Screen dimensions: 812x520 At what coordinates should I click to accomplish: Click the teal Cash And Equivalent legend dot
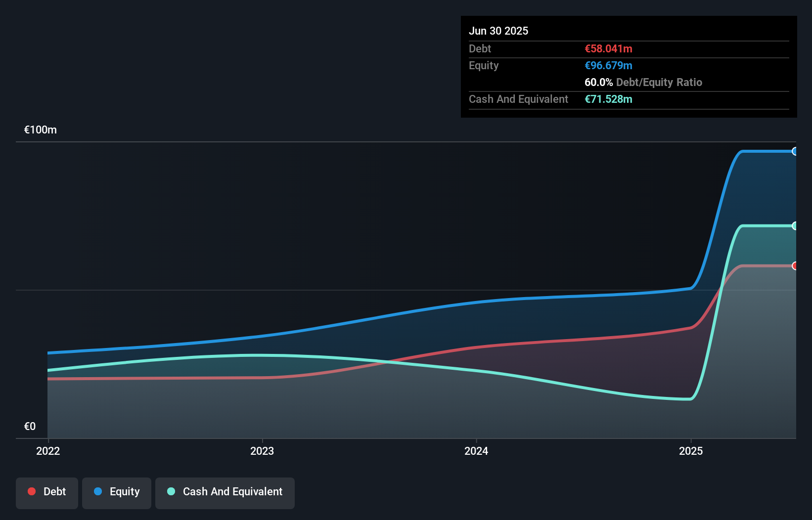[171, 491]
